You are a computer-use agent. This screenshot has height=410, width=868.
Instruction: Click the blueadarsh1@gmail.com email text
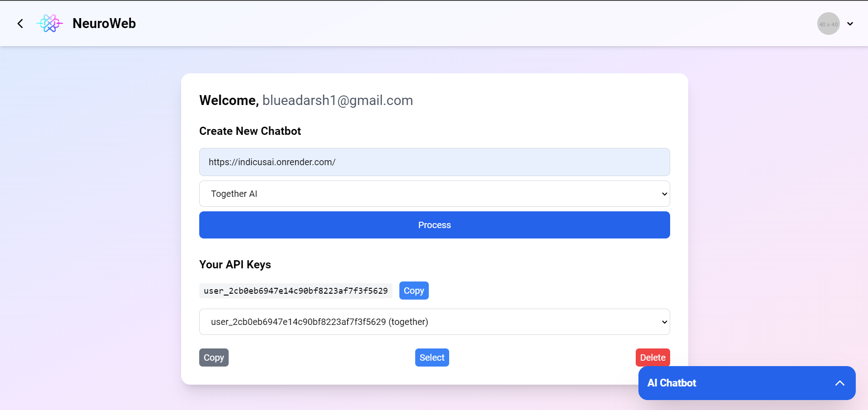(x=338, y=100)
